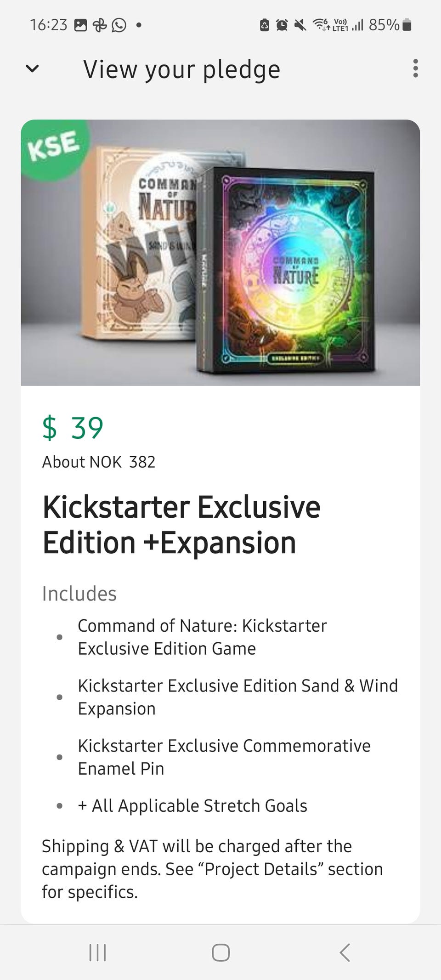Open recent apps from the navigation bar
Screen dimensions: 441x980
[97, 952]
